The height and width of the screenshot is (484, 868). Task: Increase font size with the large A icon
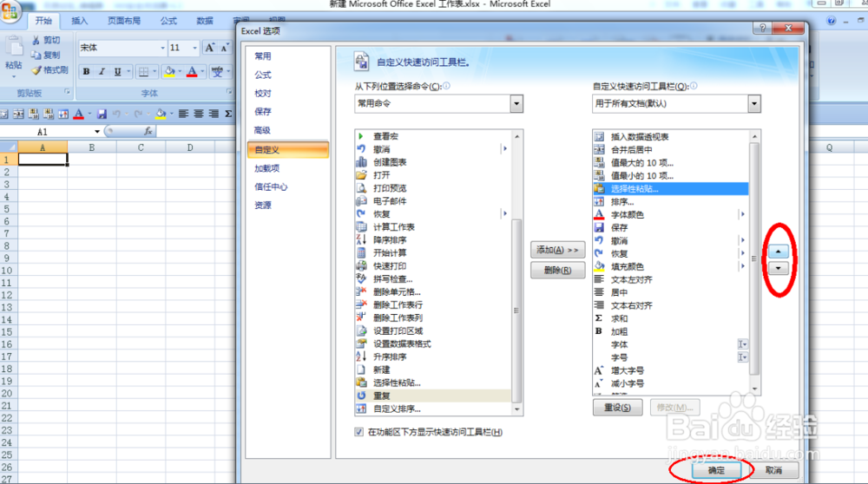point(210,48)
